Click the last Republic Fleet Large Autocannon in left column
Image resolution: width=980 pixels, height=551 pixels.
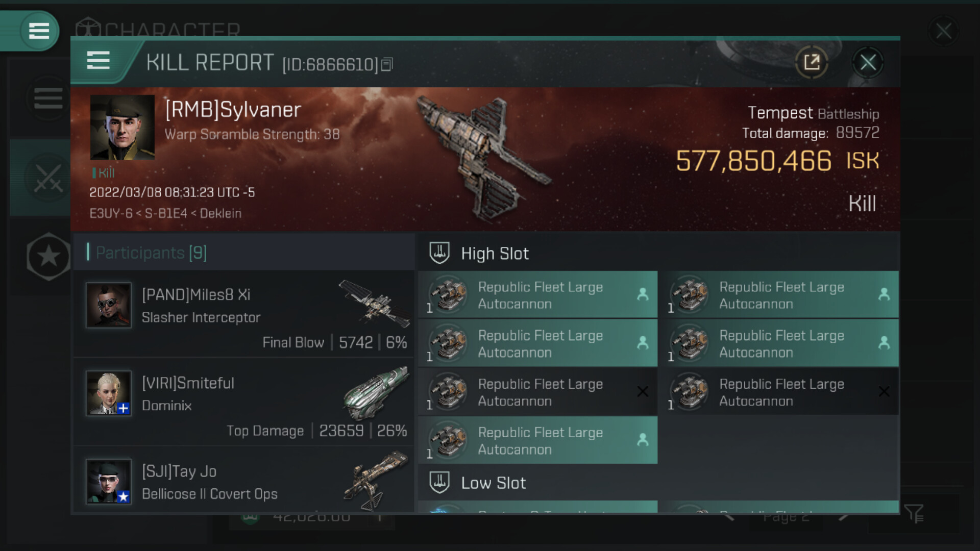click(538, 440)
